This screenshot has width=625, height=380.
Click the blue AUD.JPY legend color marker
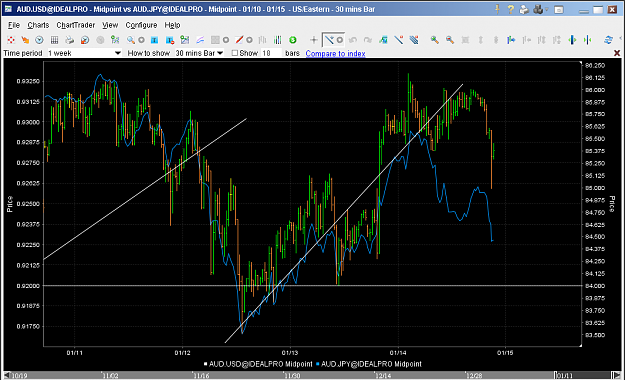pyautogui.click(x=318, y=364)
